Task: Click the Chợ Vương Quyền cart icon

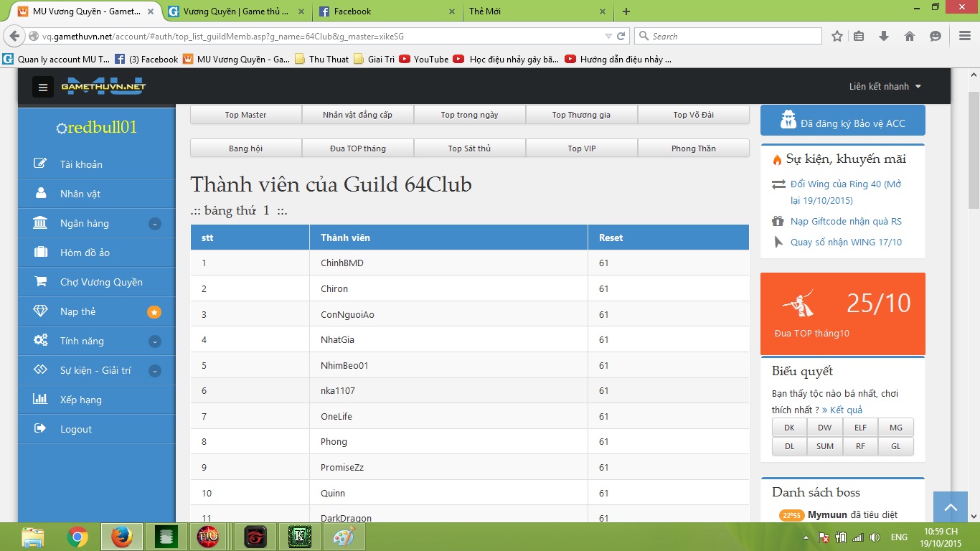Action: pyautogui.click(x=41, y=282)
